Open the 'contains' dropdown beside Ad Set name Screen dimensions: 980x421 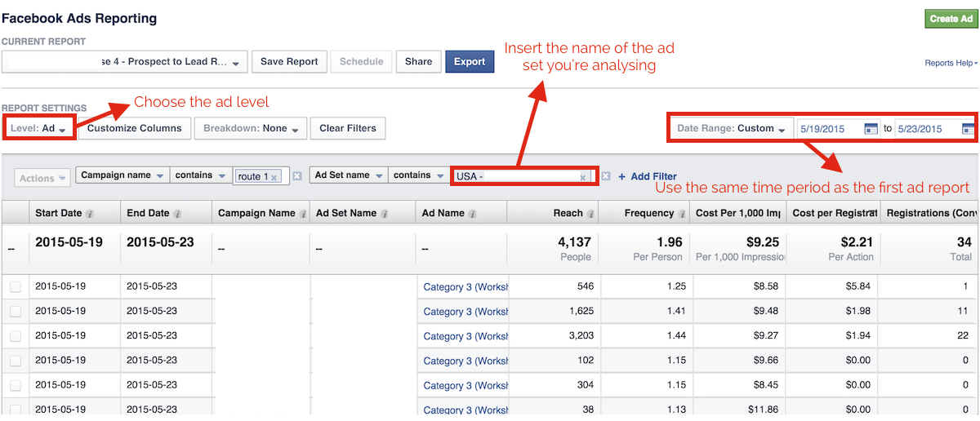pos(417,175)
